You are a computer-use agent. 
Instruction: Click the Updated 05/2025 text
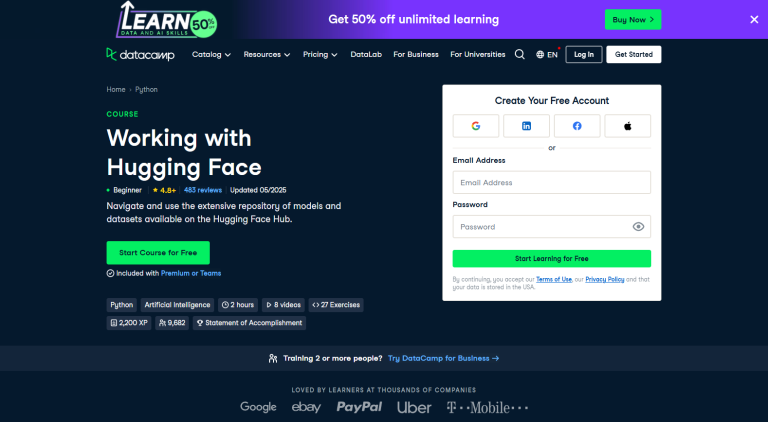point(258,190)
